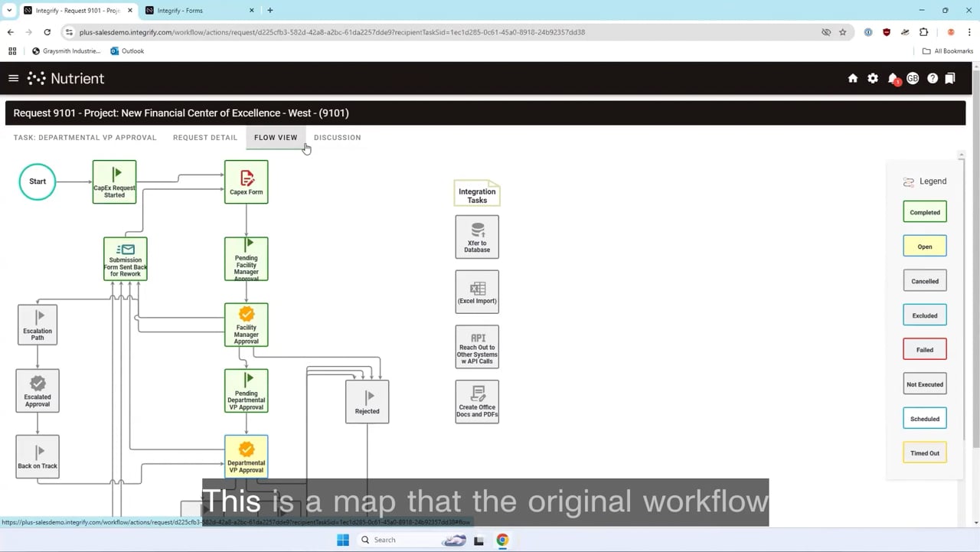Open the GB user profile avatar

point(913,78)
